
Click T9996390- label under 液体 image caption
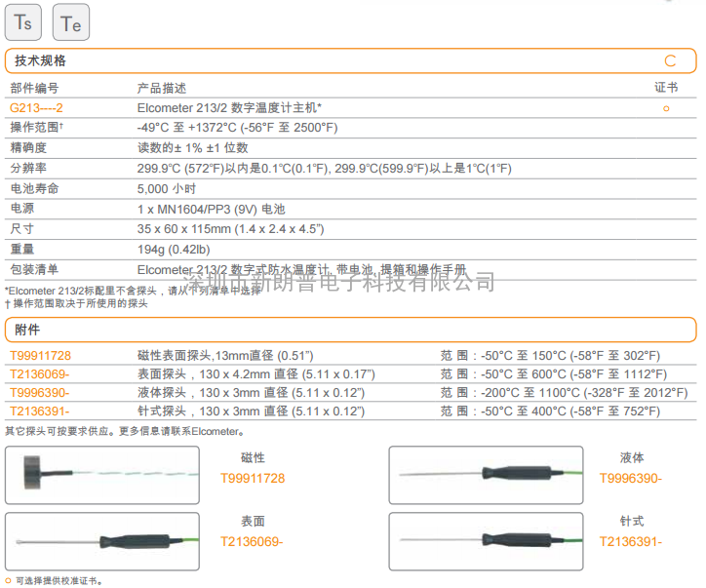[x=631, y=478]
